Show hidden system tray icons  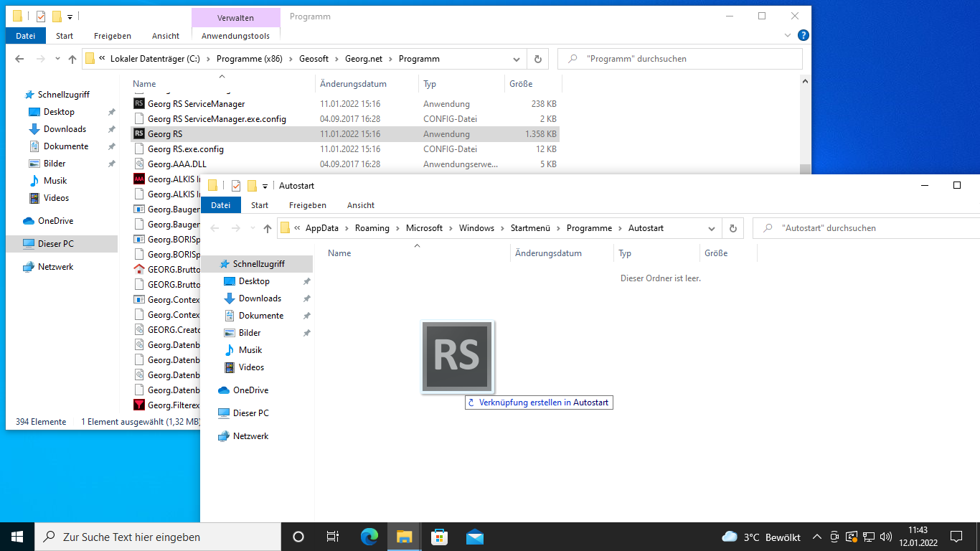(816, 537)
